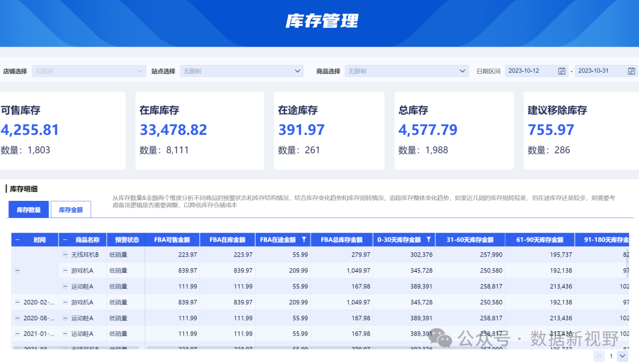The height and width of the screenshot is (364, 639).
Task: Open the start date calendar picker icon
Action: [x=561, y=71]
